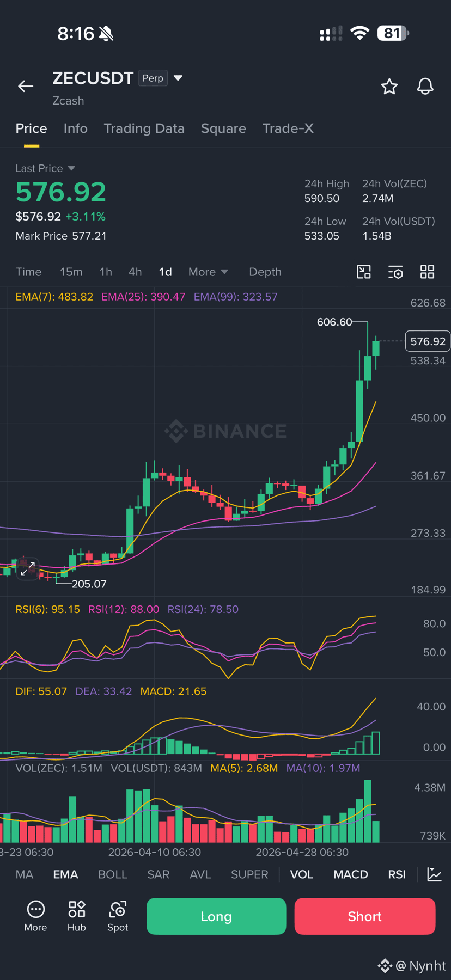
Task: Tap the battery indicator in status bar
Action: coord(393,33)
